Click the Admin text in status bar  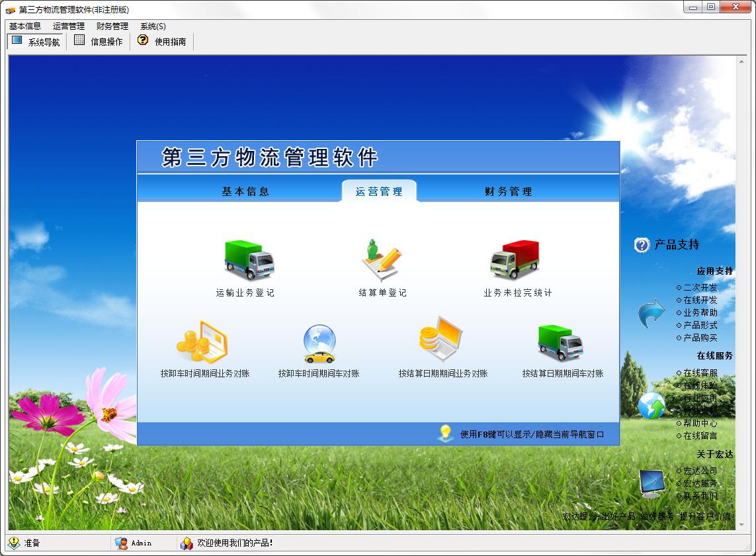click(x=142, y=543)
